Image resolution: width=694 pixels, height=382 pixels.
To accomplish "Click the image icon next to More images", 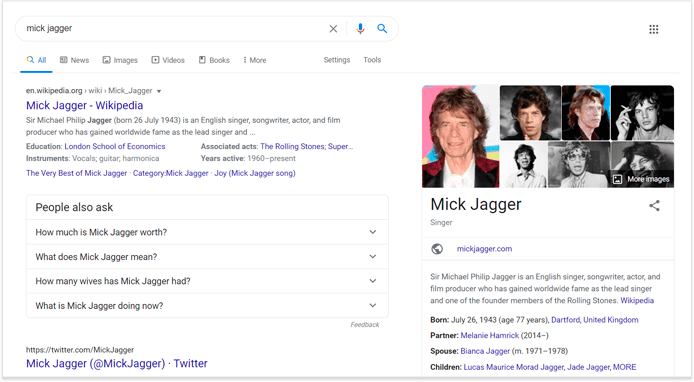I will pyautogui.click(x=617, y=179).
